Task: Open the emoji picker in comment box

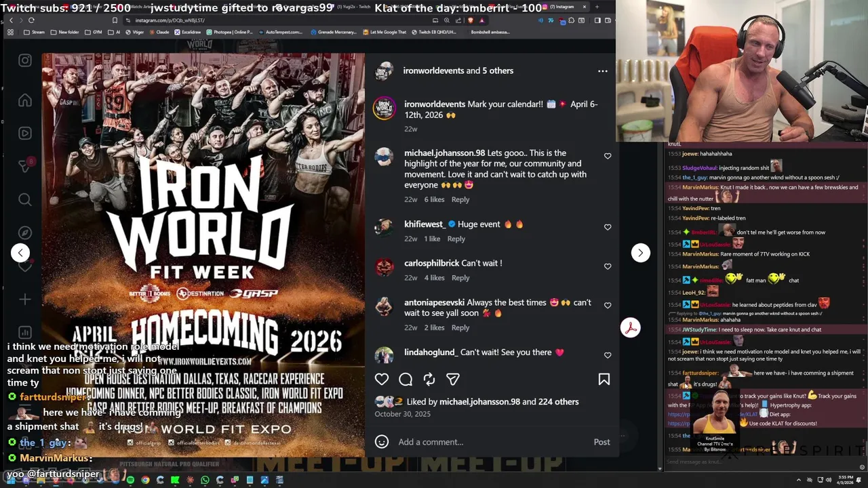Action: (382, 442)
